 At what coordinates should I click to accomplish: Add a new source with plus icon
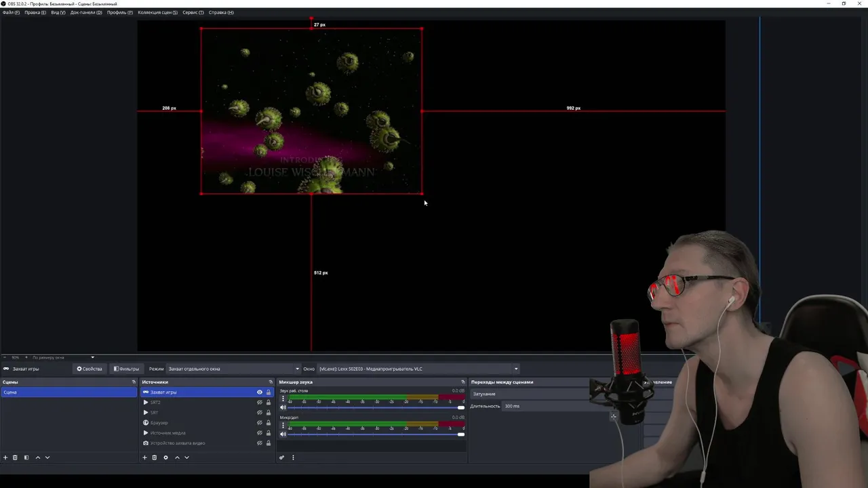pos(144,457)
